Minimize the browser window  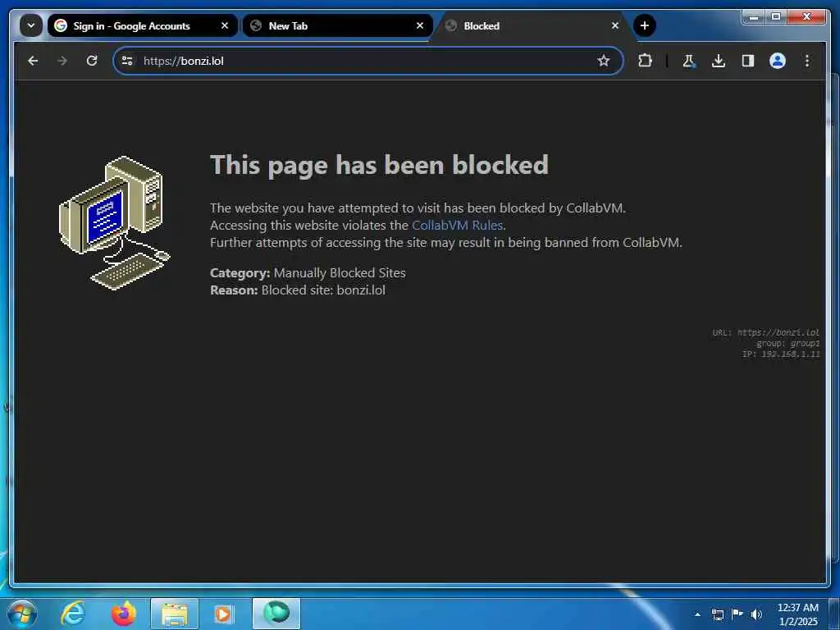click(x=755, y=17)
